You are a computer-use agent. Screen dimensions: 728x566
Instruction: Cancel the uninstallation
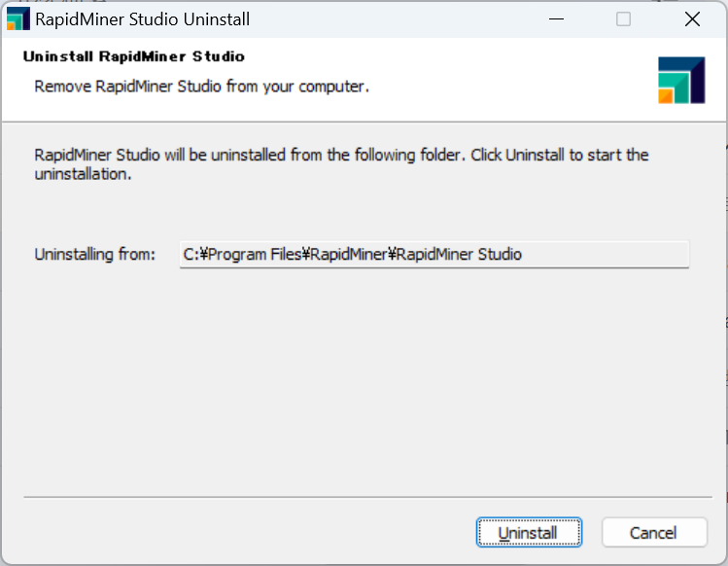654,533
